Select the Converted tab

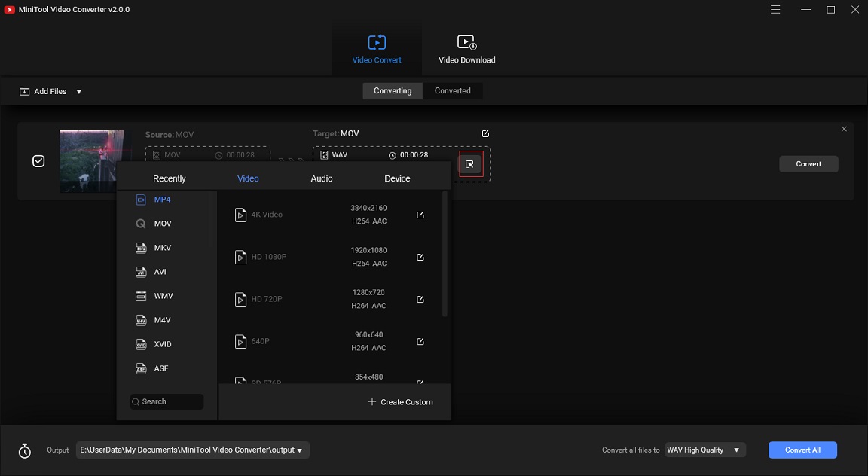click(x=452, y=91)
